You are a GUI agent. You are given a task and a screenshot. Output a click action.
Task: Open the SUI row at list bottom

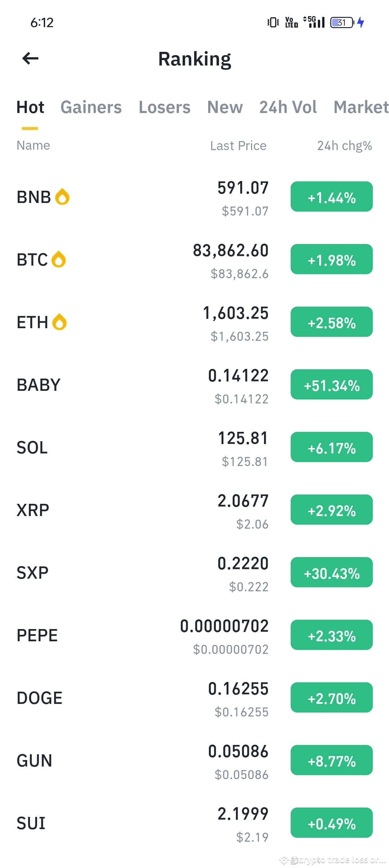tap(194, 823)
